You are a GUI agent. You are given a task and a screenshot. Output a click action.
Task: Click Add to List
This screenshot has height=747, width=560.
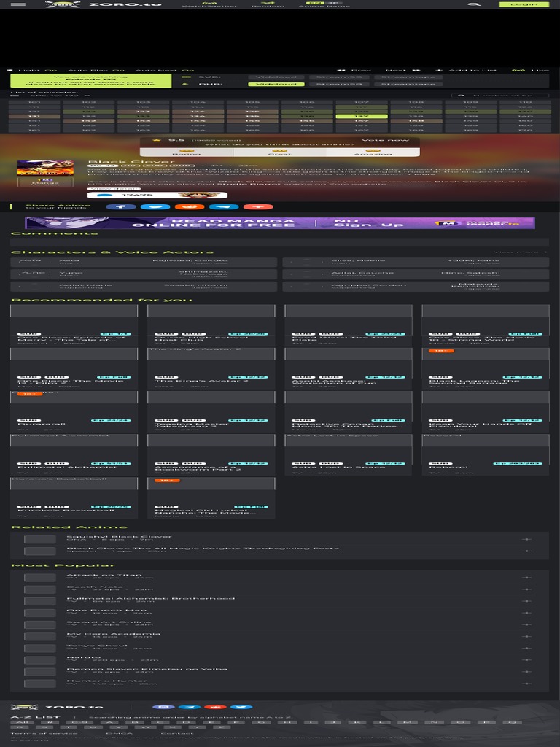[x=467, y=70]
